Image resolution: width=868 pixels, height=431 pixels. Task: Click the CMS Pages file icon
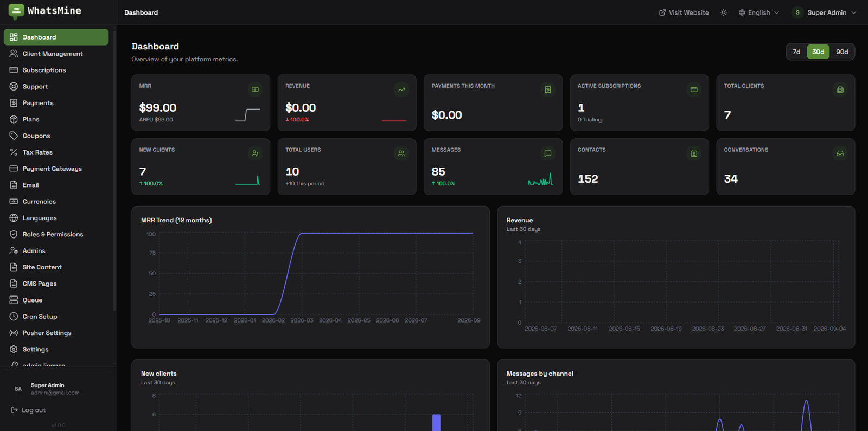14,284
